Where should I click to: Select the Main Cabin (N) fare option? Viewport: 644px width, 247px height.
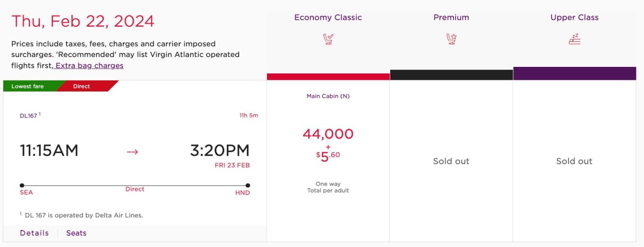(x=328, y=96)
